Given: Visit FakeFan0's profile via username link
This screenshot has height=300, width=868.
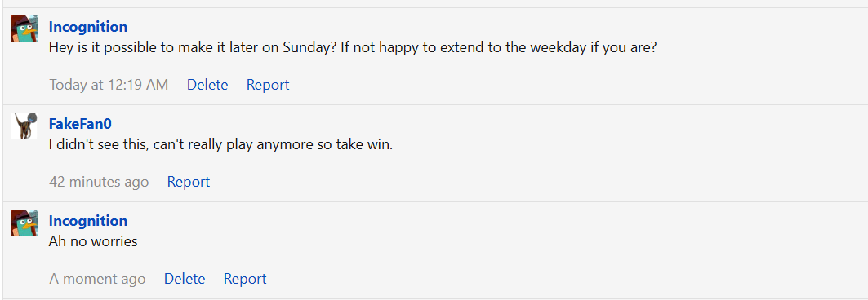Looking at the screenshot, I should pyautogui.click(x=80, y=124).
